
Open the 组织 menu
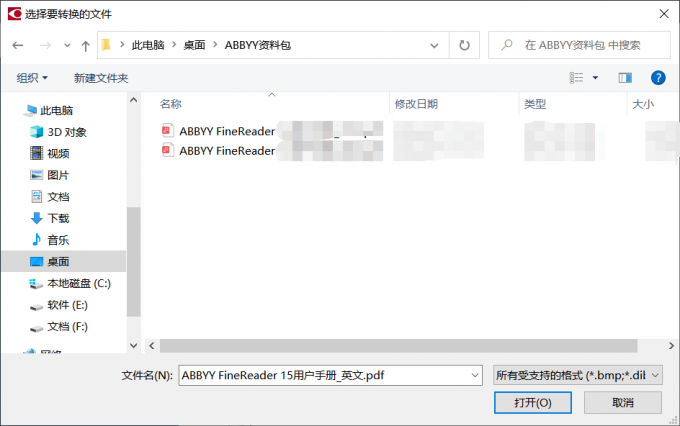pyautogui.click(x=32, y=78)
